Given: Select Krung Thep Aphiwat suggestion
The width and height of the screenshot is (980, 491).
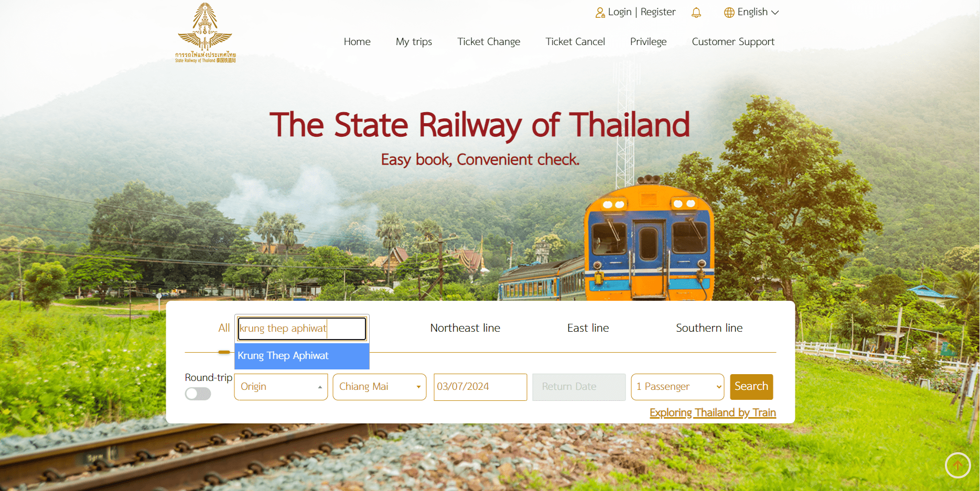Looking at the screenshot, I should point(302,356).
